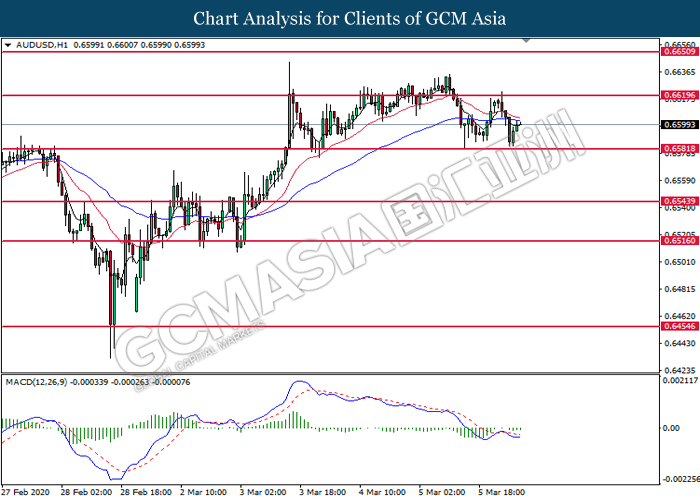Click the 28 Feb 02:00 time label
The width and height of the screenshot is (700, 500).
pyautogui.click(x=87, y=492)
